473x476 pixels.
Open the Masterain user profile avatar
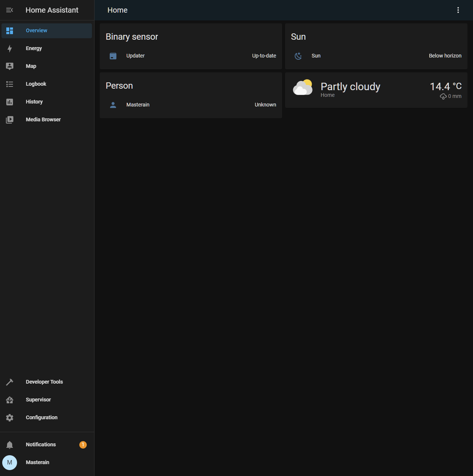(10, 463)
